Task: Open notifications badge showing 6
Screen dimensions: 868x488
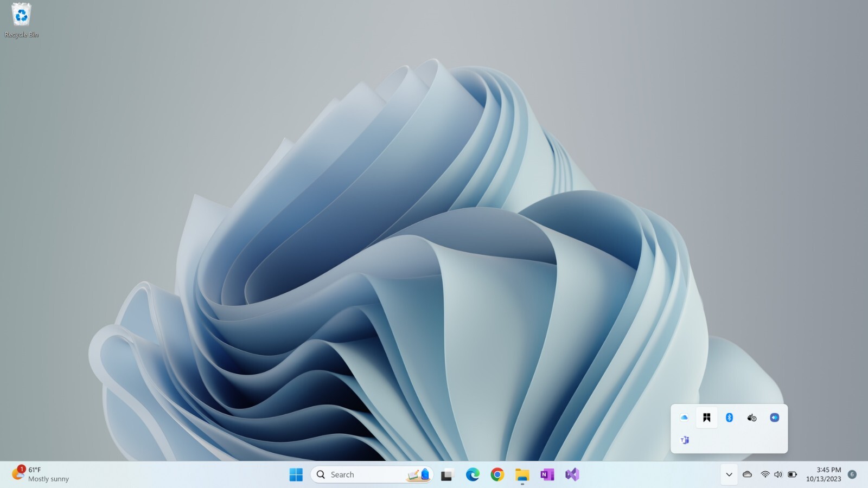Action: pyautogui.click(x=852, y=474)
